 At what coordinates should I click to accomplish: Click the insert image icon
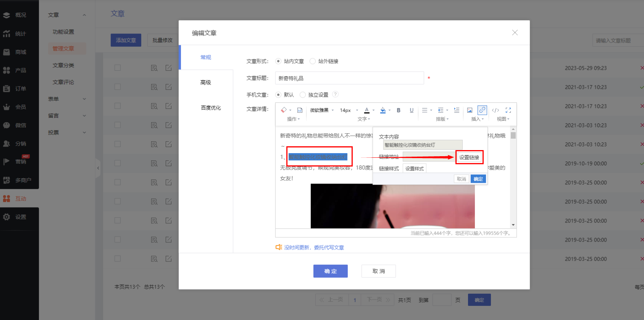pyautogui.click(x=470, y=110)
